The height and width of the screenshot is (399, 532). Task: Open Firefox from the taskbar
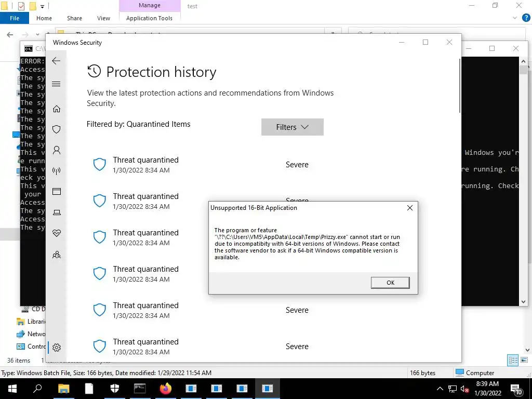pyautogui.click(x=166, y=389)
